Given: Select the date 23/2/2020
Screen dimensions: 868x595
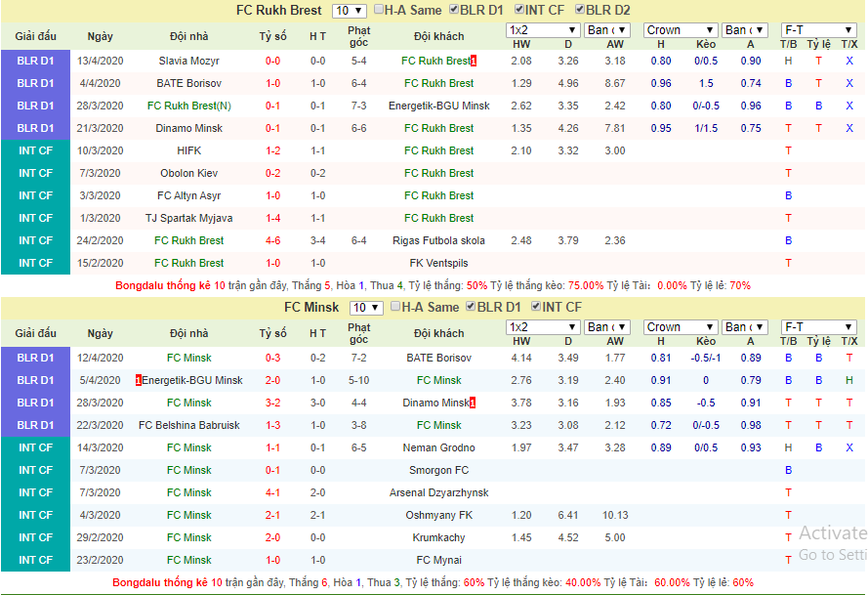Looking at the screenshot, I should pyautogui.click(x=101, y=560).
